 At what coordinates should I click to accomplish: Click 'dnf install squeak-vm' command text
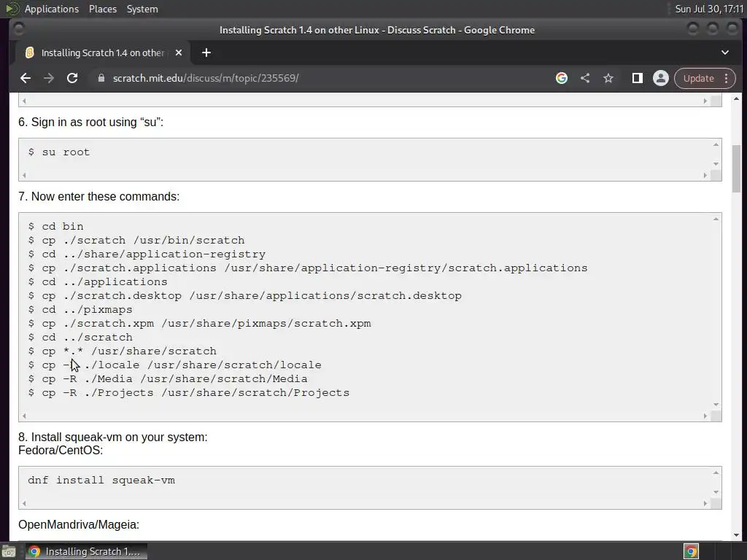pyautogui.click(x=101, y=480)
